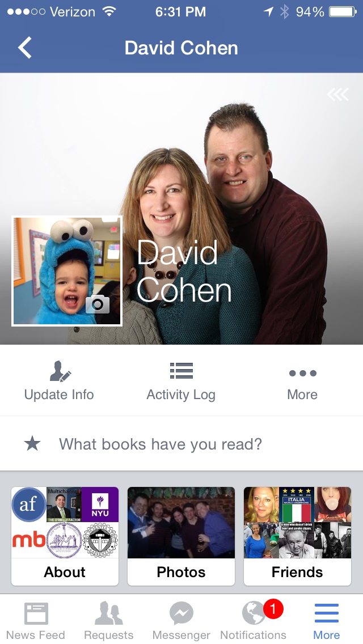This screenshot has height=644, width=363.
Task: Open Notifications with red badge
Action: pos(254,621)
